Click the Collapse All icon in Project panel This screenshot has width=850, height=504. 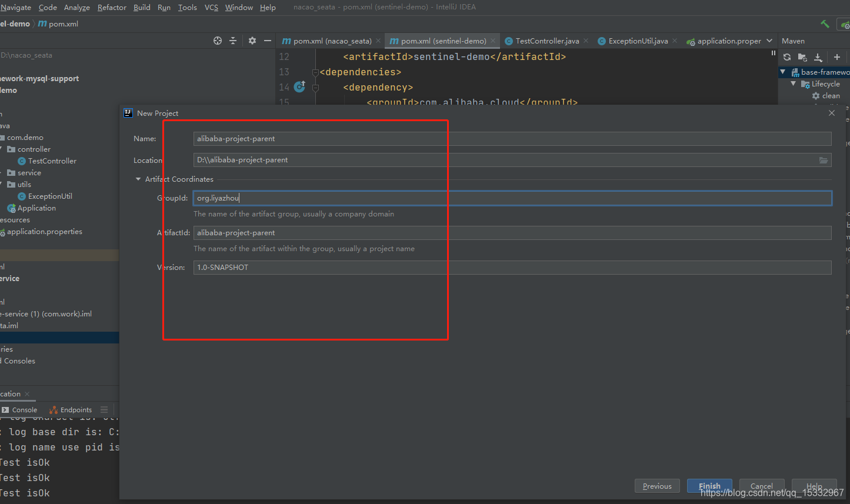(233, 41)
